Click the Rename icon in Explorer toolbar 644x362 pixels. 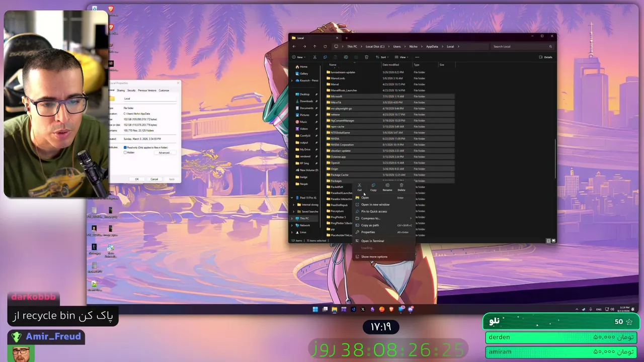(x=346, y=57)
